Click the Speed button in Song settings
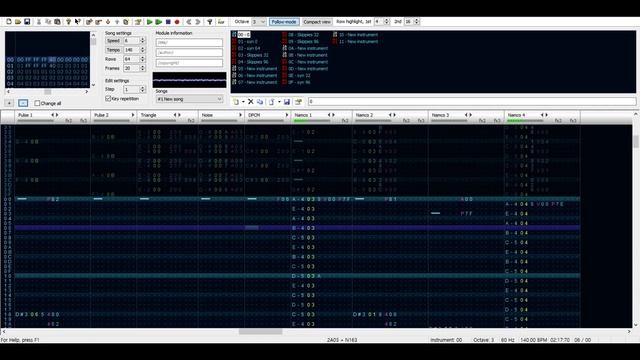 (x=113, y=41)
